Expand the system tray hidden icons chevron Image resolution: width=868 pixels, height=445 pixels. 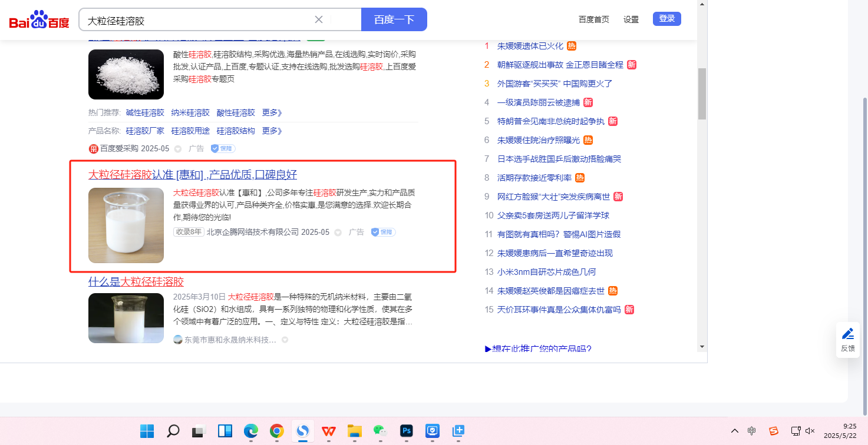coord(734,431)
